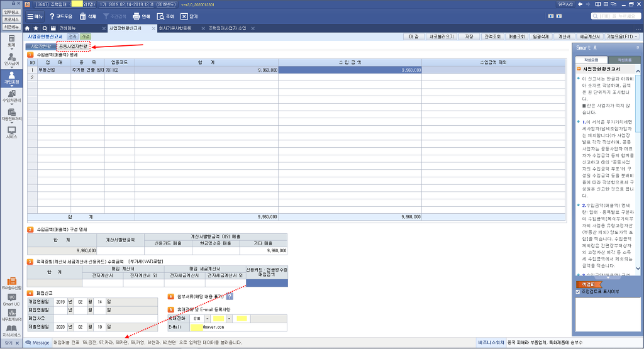Viewport: 644px width, 349px height.
Task: Click the 조회 search icon in toolbar
Action: [x=160, y=16]
